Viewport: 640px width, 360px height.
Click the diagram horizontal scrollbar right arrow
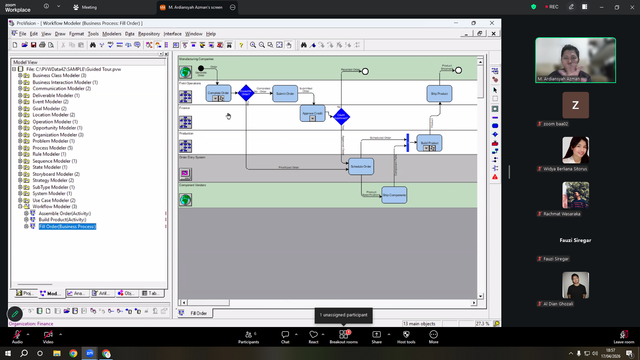(x=473, y=303)
